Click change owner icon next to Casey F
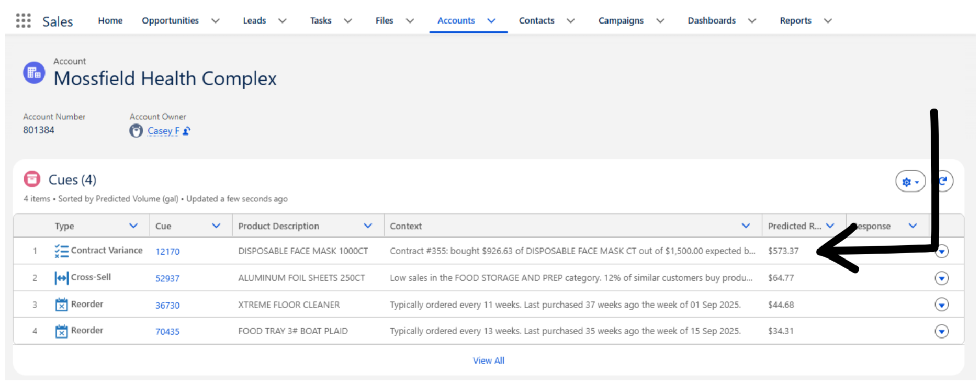The height and width of the screenshot is (383, 980). tap(186, 131)
